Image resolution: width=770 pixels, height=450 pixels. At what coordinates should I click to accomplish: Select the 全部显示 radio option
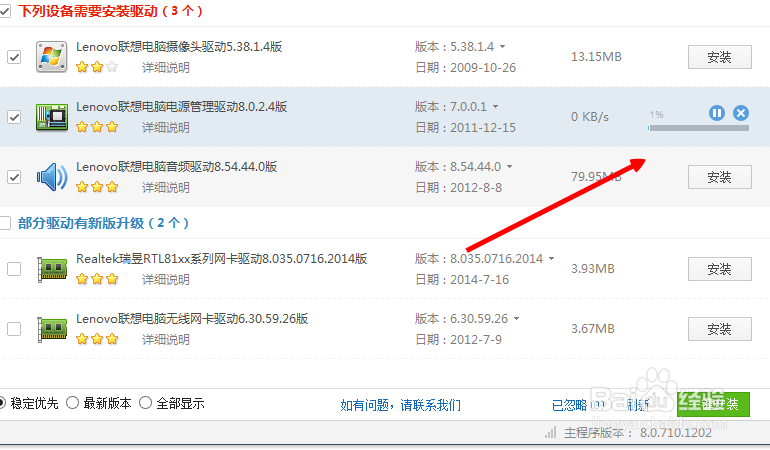click(x=145, y=403)
